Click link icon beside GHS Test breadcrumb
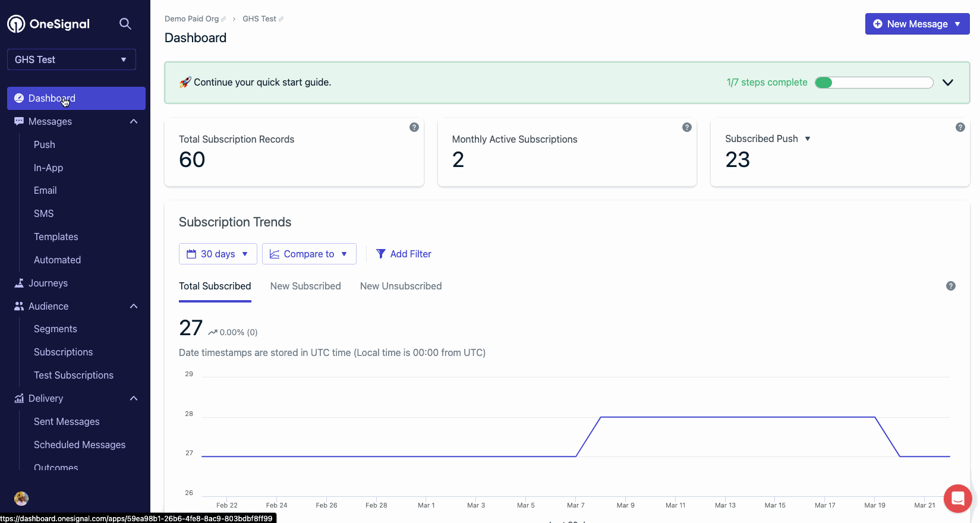The height and width of the screenshot is (523, 980). click(281, 19)
